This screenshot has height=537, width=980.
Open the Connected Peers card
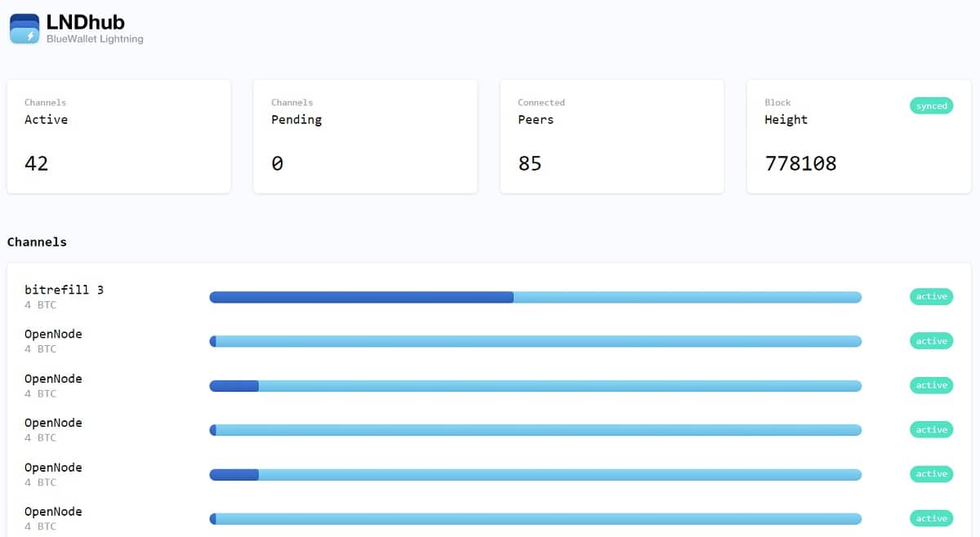[612, 136]
